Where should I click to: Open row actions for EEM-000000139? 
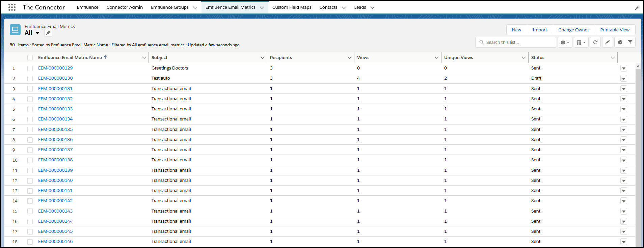click(624, 170)
